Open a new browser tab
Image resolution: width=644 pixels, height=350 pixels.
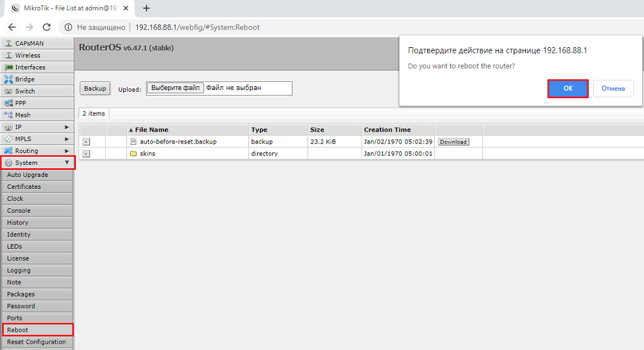click(x=147, y=8)
